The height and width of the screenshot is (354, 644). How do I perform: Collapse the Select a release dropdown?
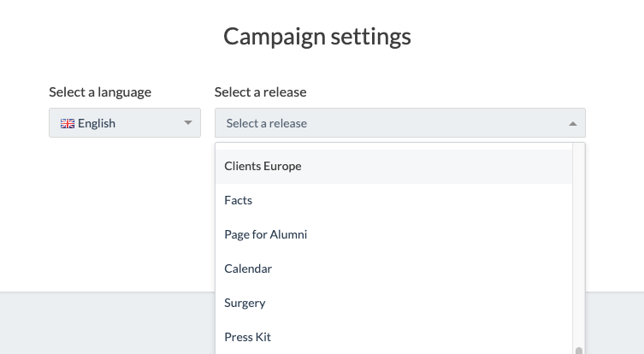pyautogui.click(x=400, y=123)
